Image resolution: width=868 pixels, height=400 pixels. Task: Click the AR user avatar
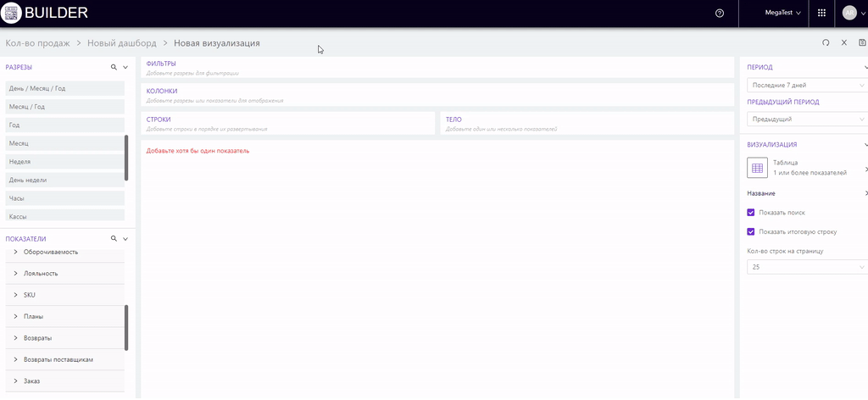(x=849, y=13)
